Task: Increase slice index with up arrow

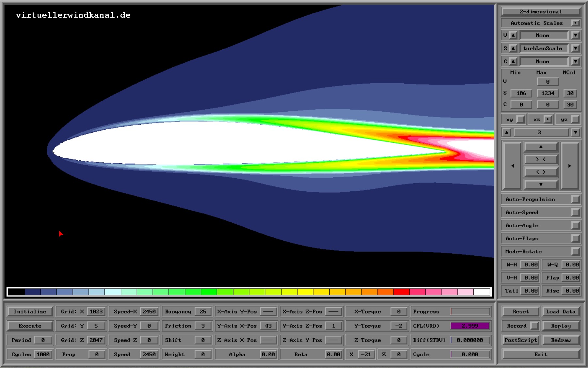Action: click(x=507, y=132)
